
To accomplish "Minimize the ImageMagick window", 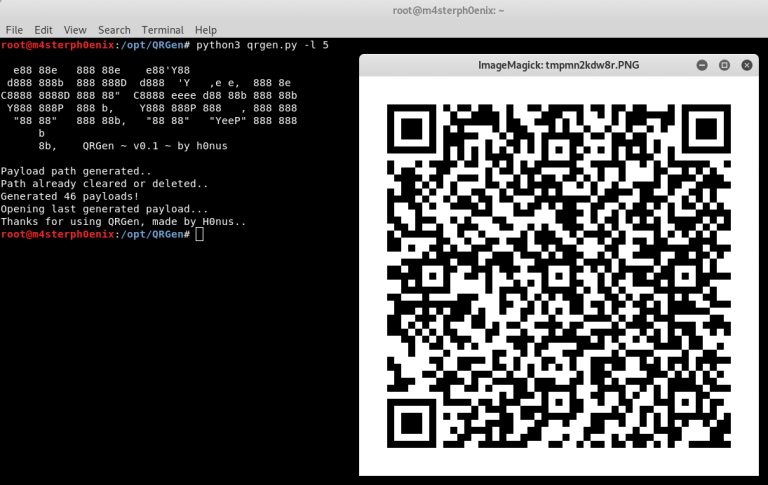I will tap(702, 65).
